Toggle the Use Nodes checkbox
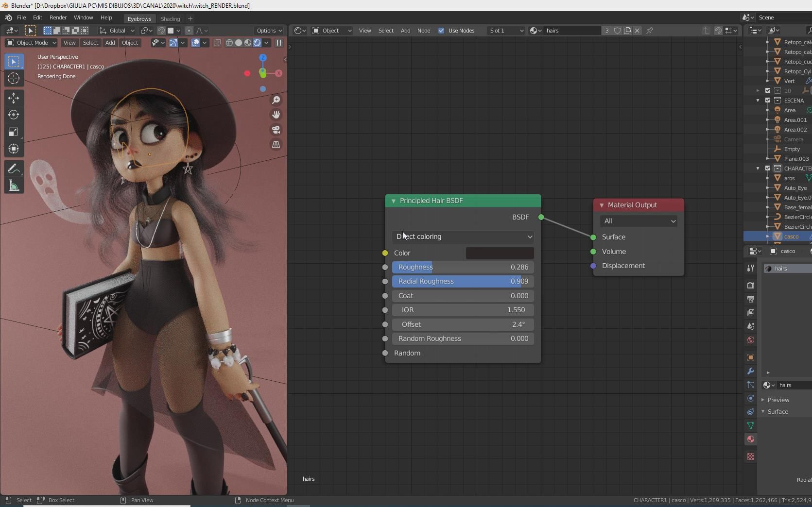 click(441, 31)
